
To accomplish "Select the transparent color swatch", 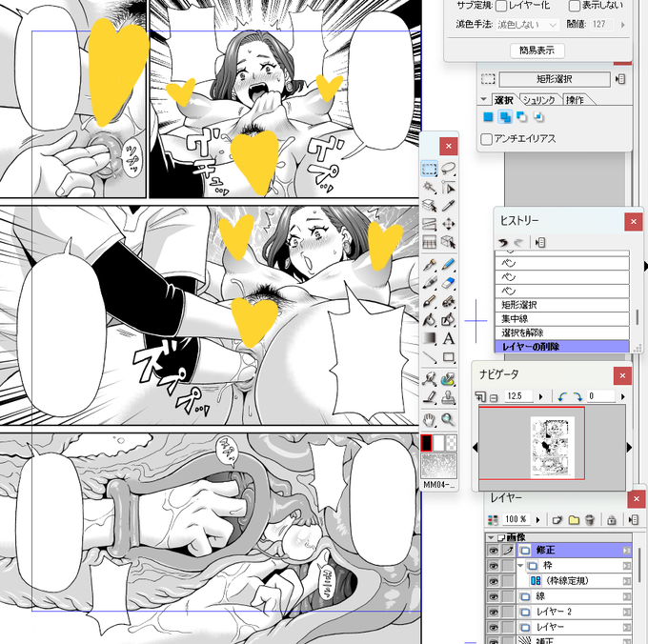I will [x=452, y=442].
